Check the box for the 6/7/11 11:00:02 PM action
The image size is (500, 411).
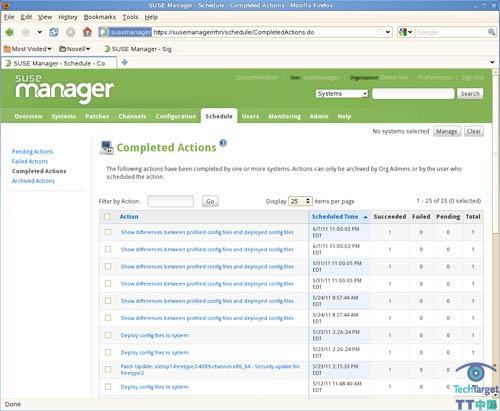[x=108, y=249]
